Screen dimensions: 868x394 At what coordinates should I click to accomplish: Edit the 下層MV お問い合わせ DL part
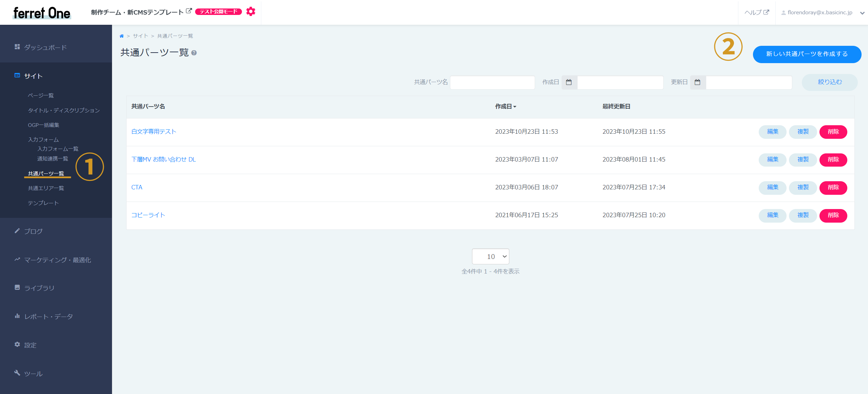pos(772,160)
